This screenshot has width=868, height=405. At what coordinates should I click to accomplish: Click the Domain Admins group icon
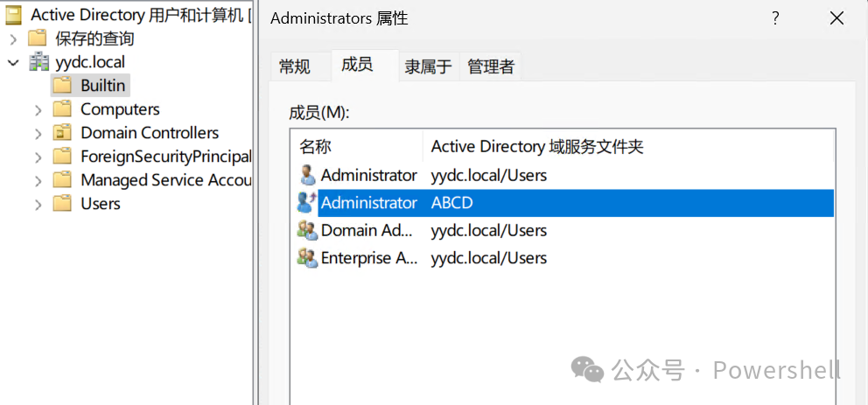[x=307, y=230]
